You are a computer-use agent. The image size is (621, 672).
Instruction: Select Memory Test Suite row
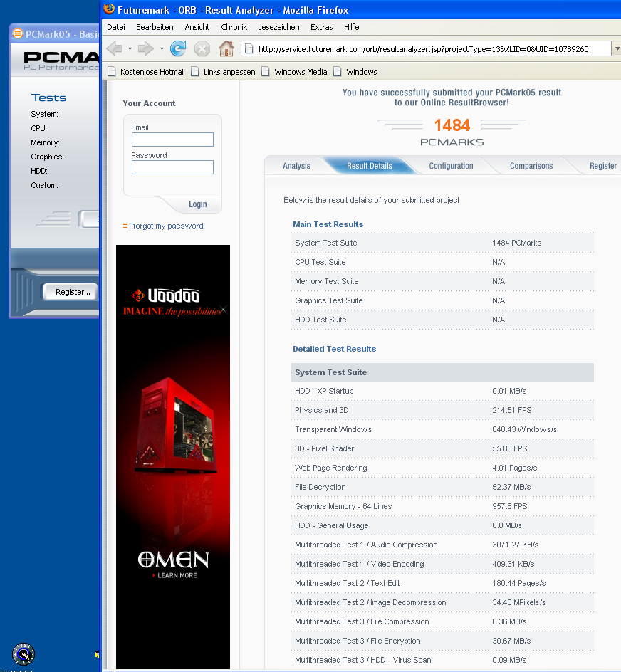click(442, 282)
